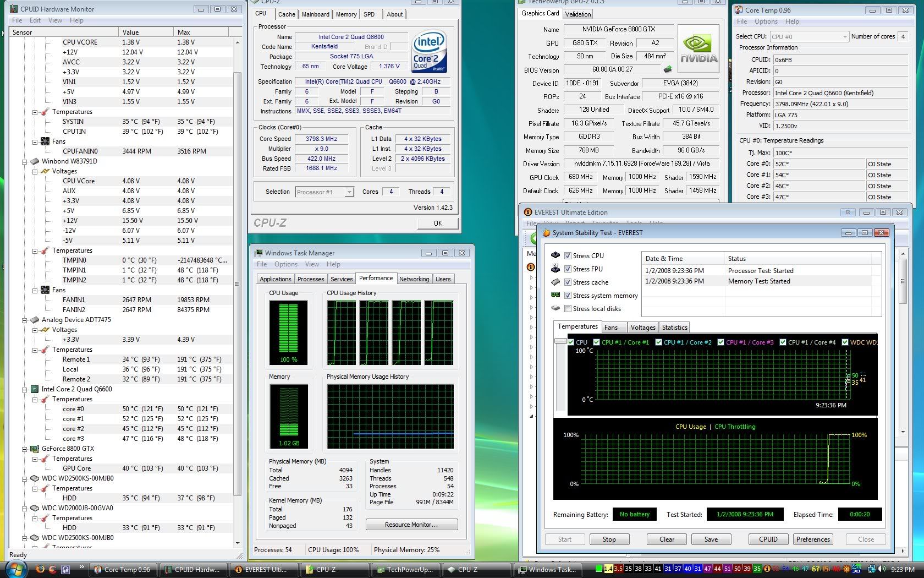The width and height of the screenshot is (924, 578).
Task: Click the Intel Core 2 Quad logo in CPU-Z
Action: [x=429, y=52]
